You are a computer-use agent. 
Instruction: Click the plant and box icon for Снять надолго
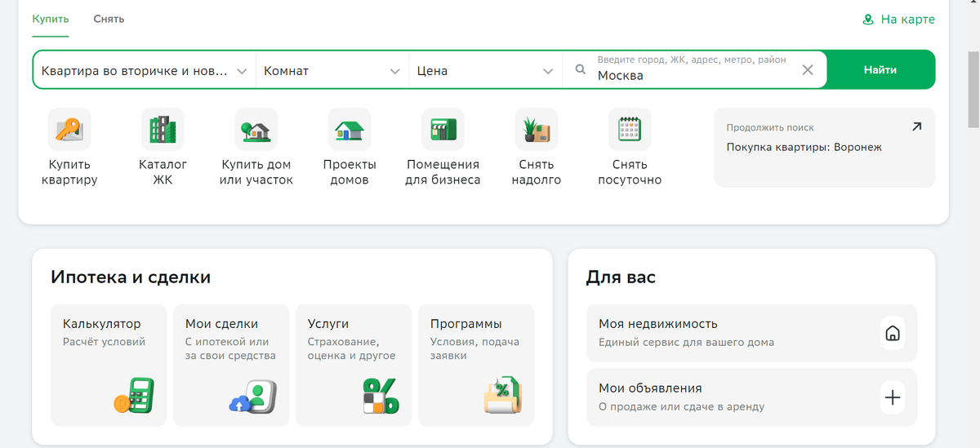tap(537, 129)
